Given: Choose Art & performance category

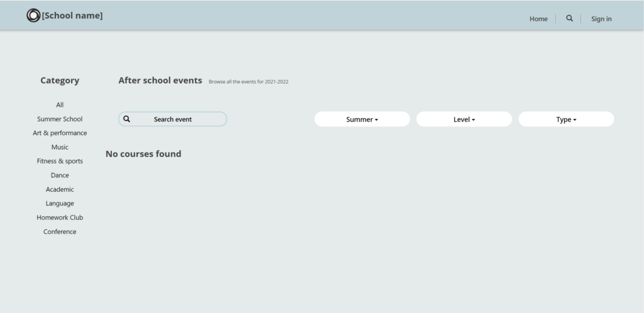Looking at the screenshot, I should pos(60,133).
